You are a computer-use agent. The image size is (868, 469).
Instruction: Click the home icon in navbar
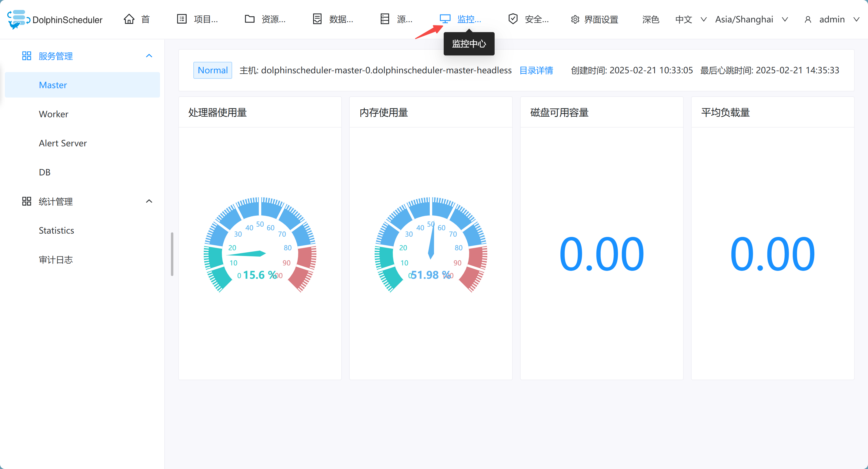coord(129,19)
